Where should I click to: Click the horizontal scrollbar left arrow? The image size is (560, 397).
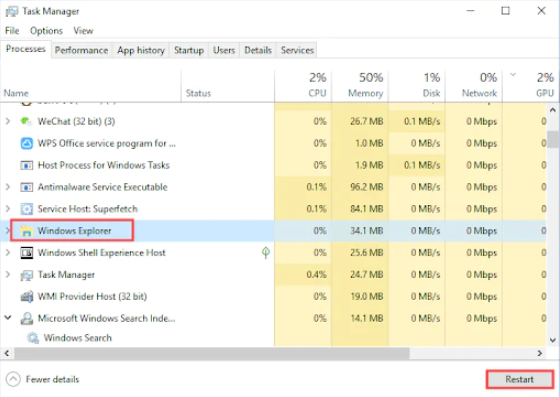[6, 353]
